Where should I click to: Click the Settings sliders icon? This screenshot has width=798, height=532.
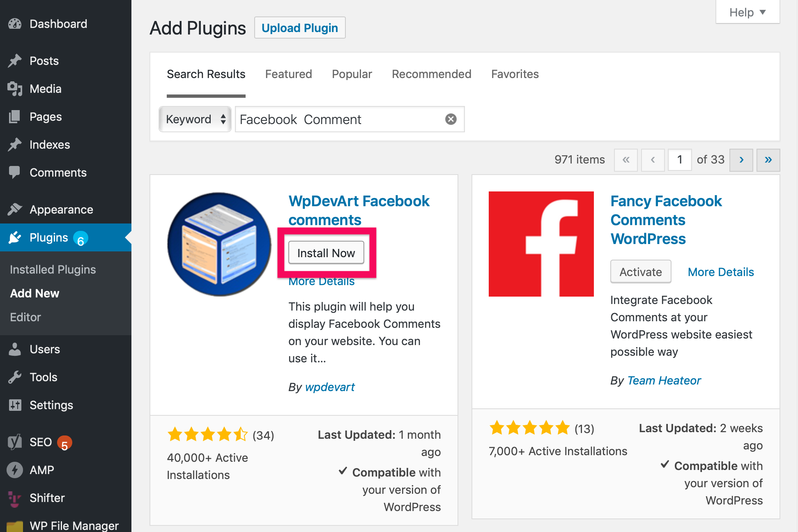coord(15,405)
